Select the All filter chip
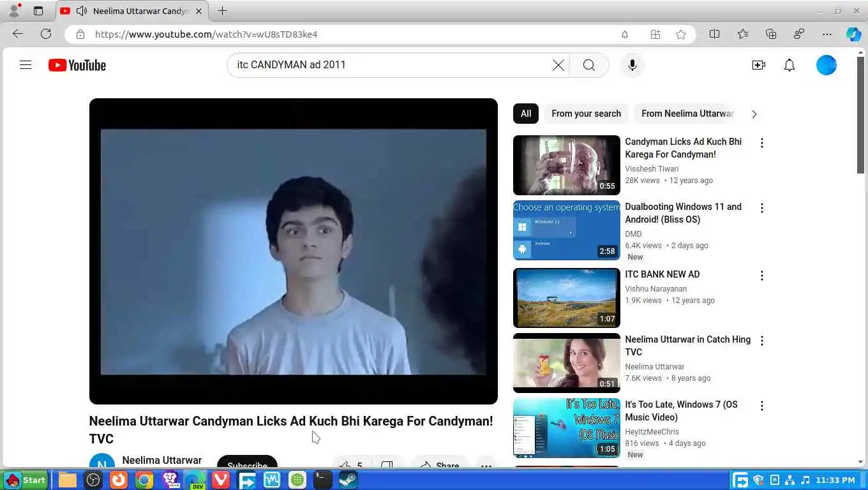 526,114
